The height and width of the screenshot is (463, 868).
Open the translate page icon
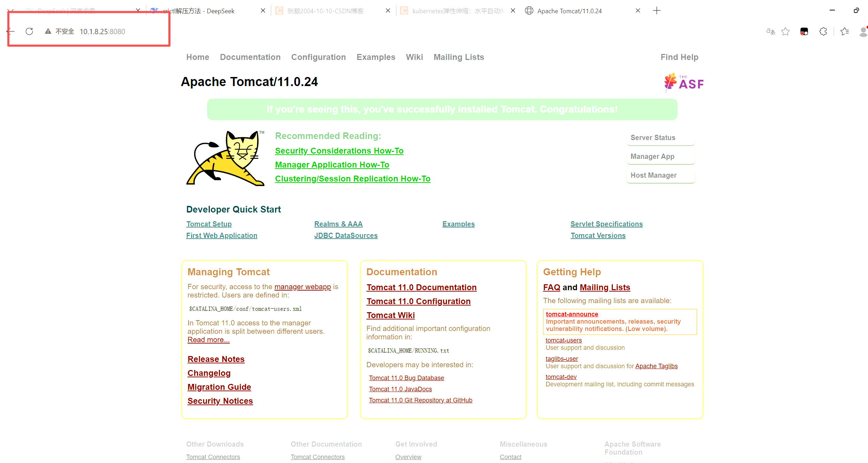click(x=770, y=31)
